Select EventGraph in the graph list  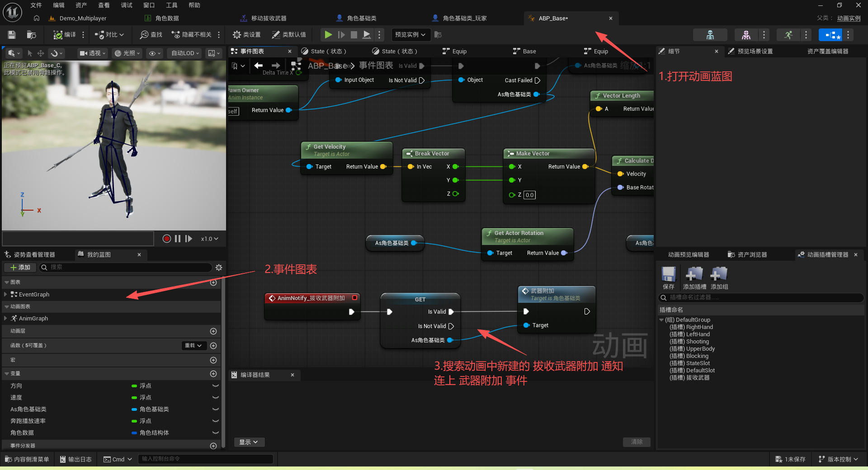pyautogui.click(x=34, y=295)
